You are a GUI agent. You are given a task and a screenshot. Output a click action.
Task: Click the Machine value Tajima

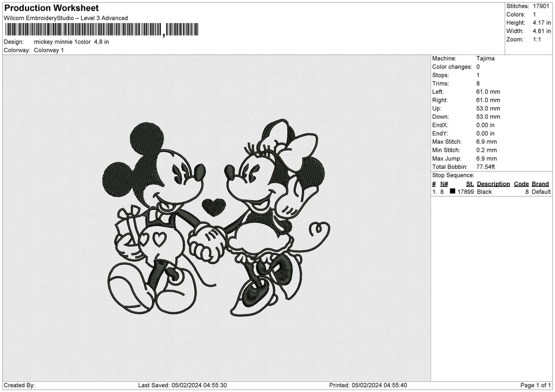(x=485, y=58)
